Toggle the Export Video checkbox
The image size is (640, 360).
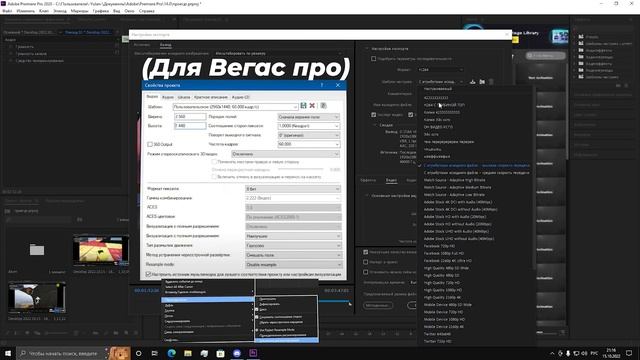tap(373, 115)
